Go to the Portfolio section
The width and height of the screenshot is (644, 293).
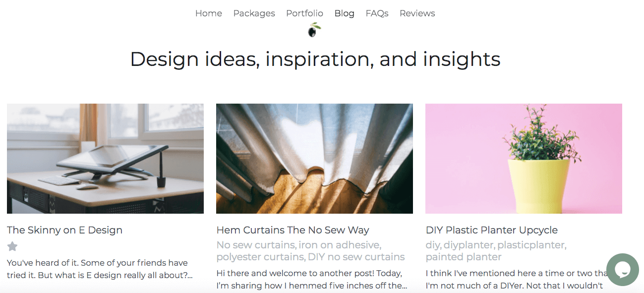coord(304,13)
